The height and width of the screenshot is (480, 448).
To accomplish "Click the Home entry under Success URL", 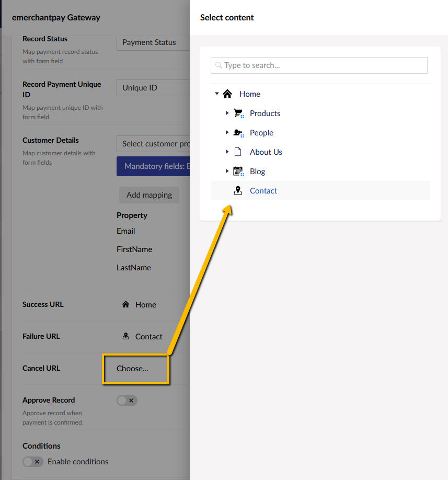I will [x=146, y=305].
